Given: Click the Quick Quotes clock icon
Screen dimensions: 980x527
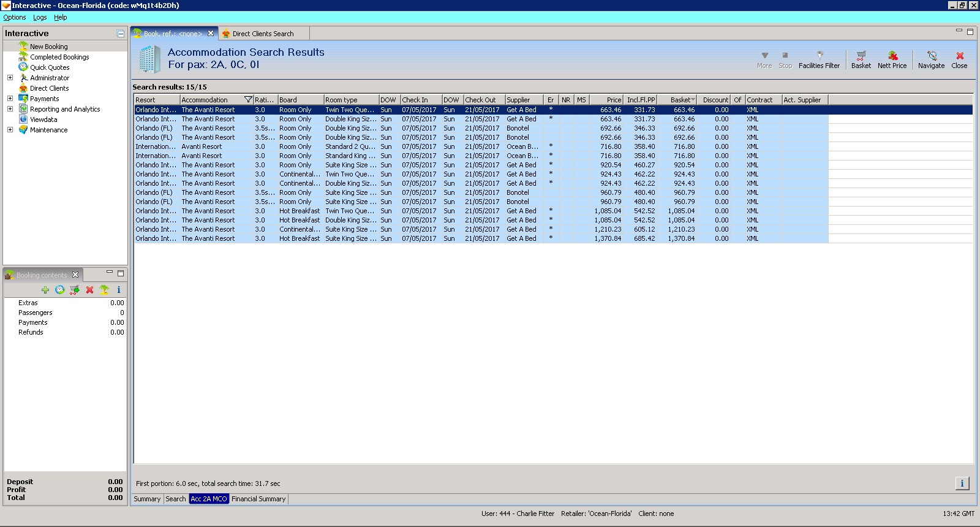Looking at the screenshot, I should click(x=23, y=67).
